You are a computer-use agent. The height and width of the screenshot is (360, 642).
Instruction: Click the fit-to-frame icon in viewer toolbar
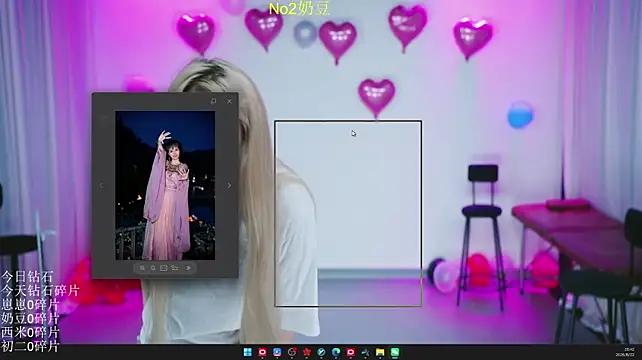(163, 268)
